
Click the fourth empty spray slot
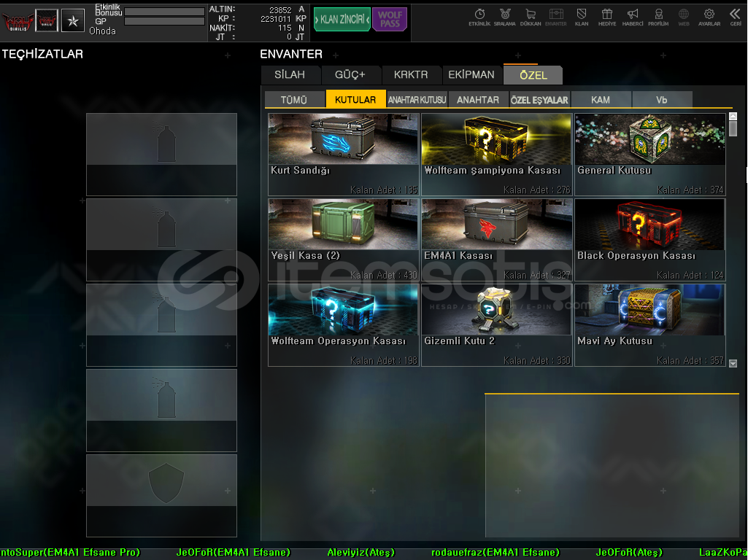click(161, 411)
